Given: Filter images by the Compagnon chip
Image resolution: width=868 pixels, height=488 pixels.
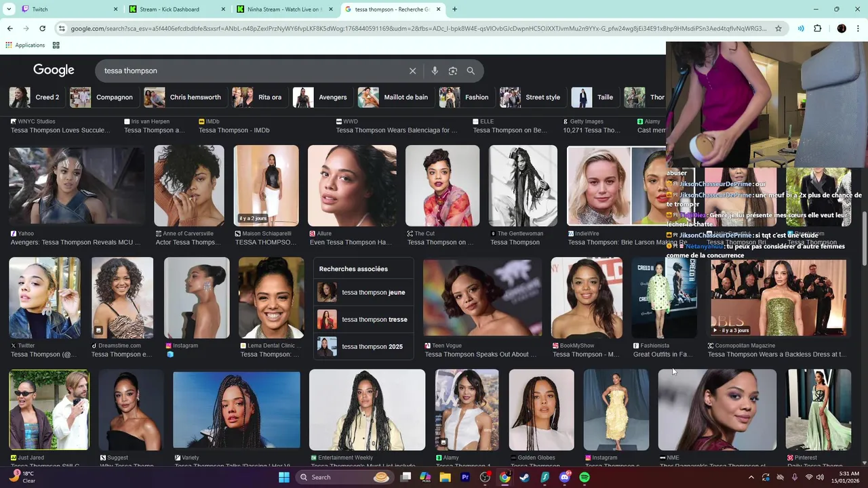Looking at the screenshot, I should [x=104, y=97].
